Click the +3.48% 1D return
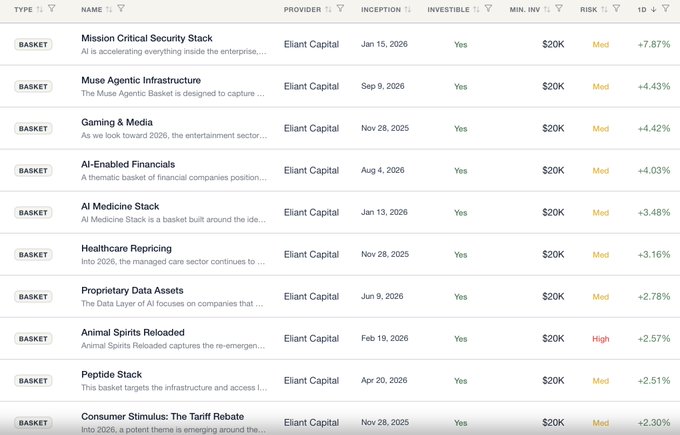 (x=654, y=213)
